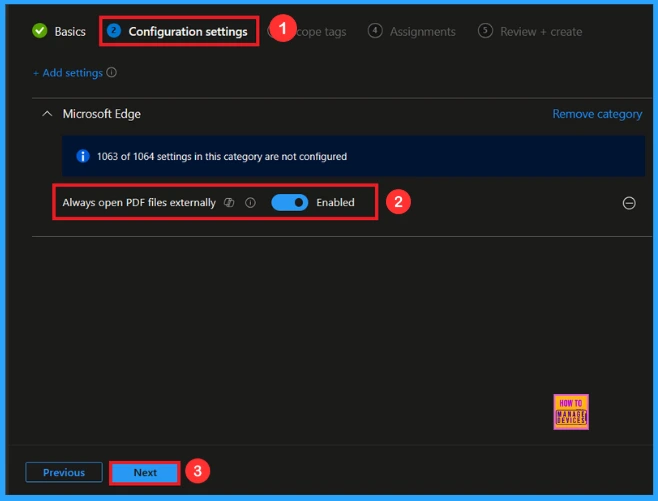Click the Add settings link
The image size is (658, 501).
(x=68, y=73)
